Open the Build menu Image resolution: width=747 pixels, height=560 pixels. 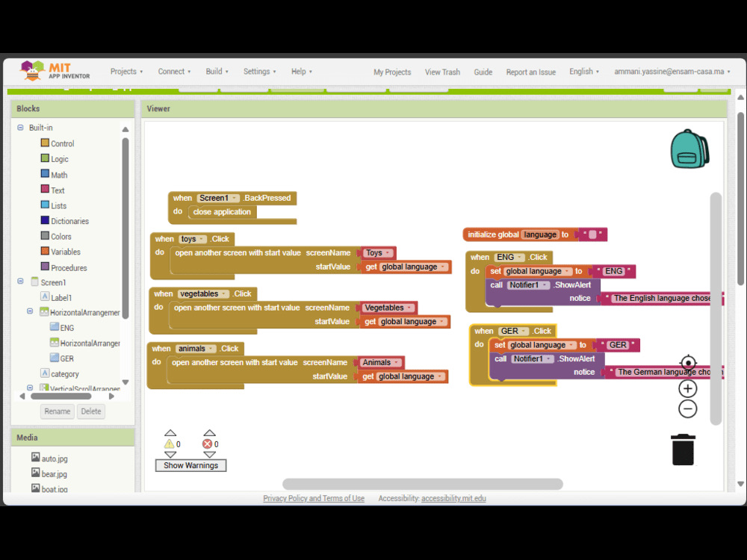(x=217, y=72)
